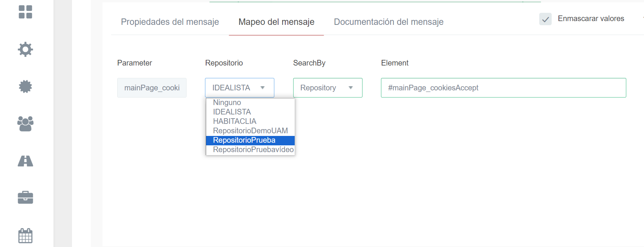Collapse the IDEALISTA Repositorio dropdown

click(239, 88)
